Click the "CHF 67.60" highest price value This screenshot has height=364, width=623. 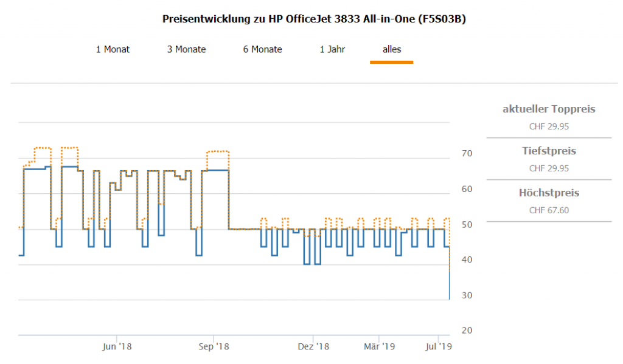point(549,210)
